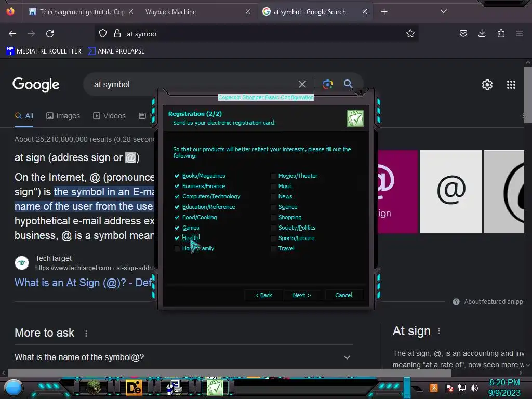The image size is (532, 399).
Task: Click the Google search magnifier button
Action: pos(348,84)
